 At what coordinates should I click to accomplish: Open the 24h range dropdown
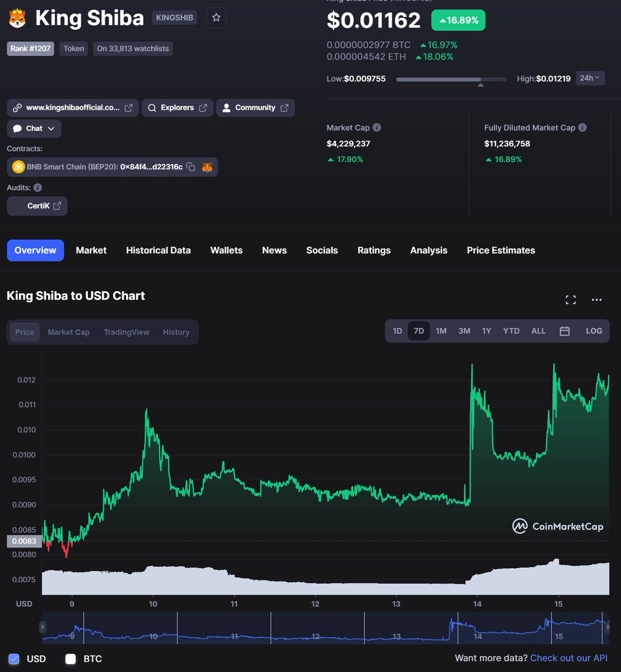pos(590,78)
